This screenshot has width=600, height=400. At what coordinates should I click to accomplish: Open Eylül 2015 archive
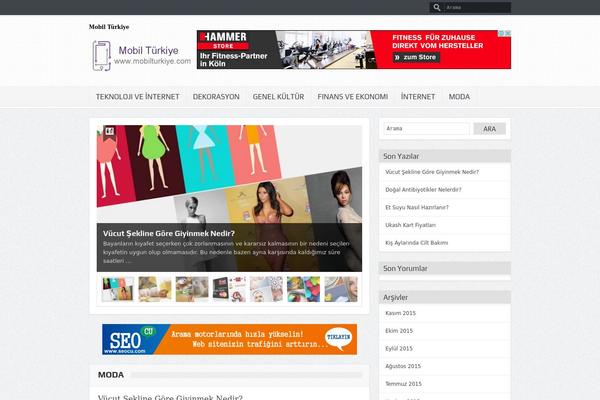click(399, 348)
